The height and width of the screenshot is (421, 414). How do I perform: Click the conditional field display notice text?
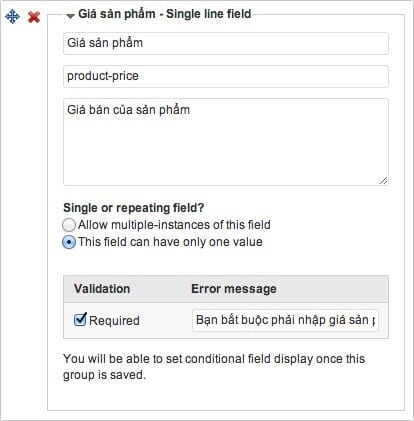pyautogui.click(x=214, y=367)
